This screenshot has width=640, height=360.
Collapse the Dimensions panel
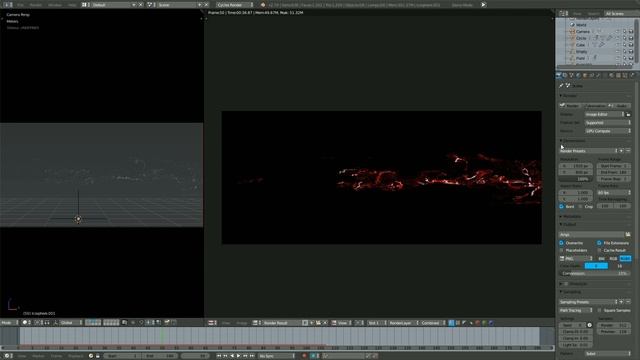click(x=573, y=141)
